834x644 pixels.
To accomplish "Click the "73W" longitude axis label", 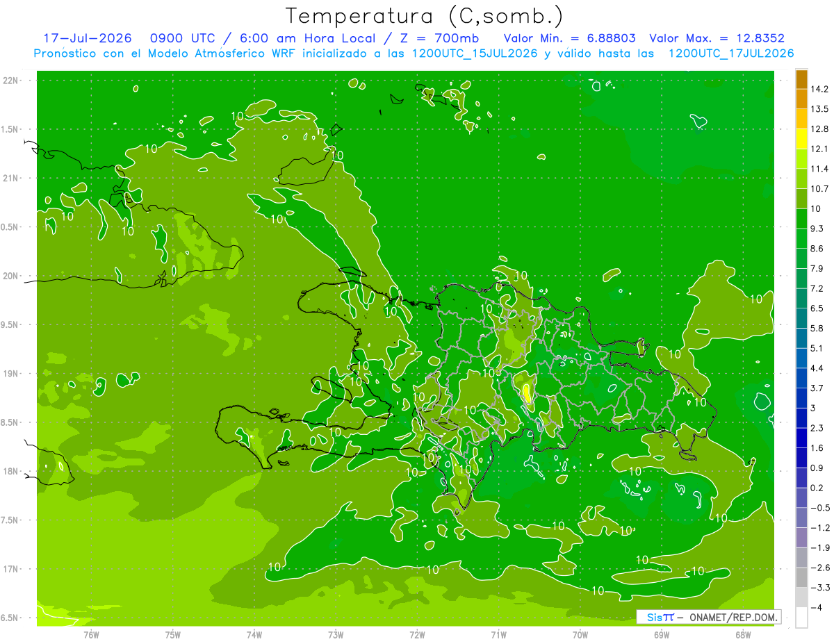I will [x=336, y=634].
